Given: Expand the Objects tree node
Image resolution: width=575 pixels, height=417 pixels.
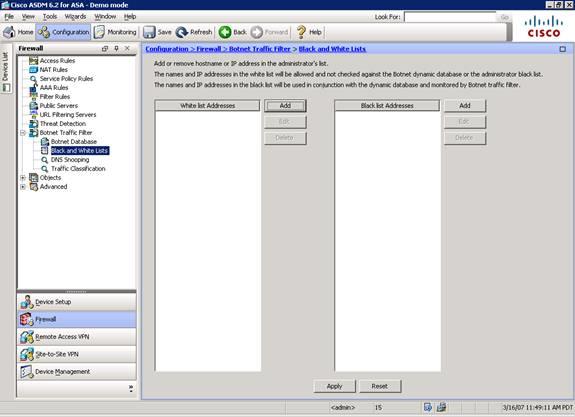Looking at the screenshot, I should pyautogui.click(x=23, y=178).
